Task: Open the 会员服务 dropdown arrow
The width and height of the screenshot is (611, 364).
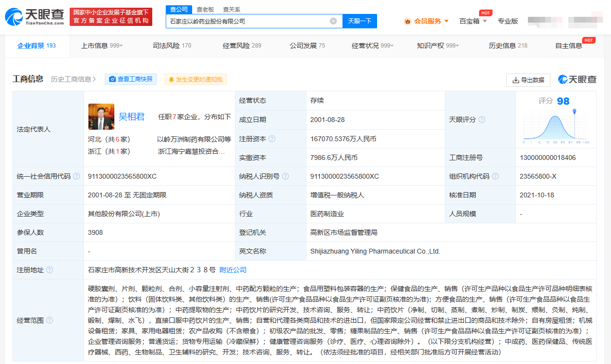Action: click(x=446, y=21)
